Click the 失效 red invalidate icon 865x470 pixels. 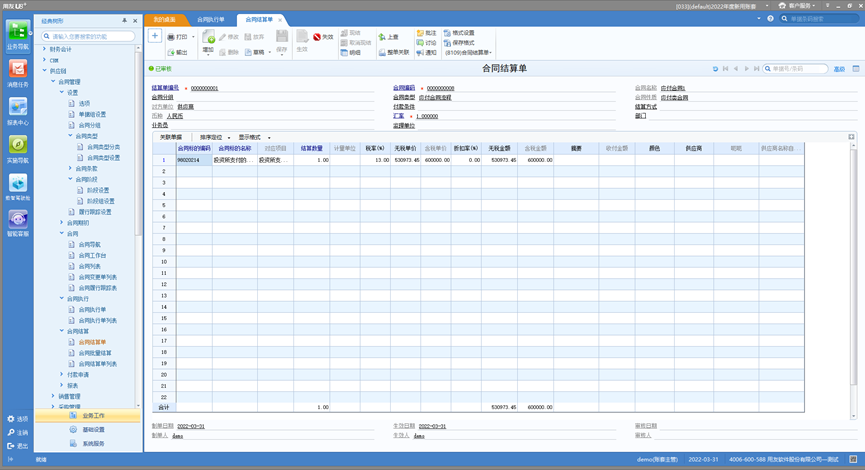click(x=317, y=37)
